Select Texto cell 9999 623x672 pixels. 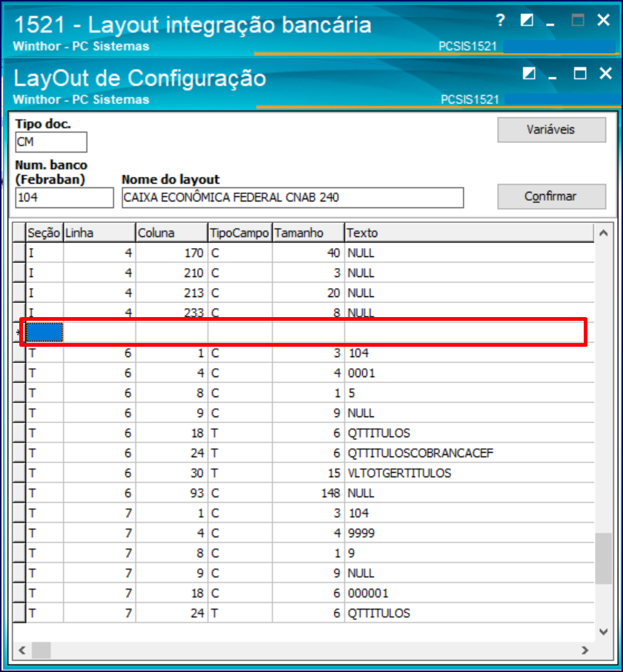(470, 533)
